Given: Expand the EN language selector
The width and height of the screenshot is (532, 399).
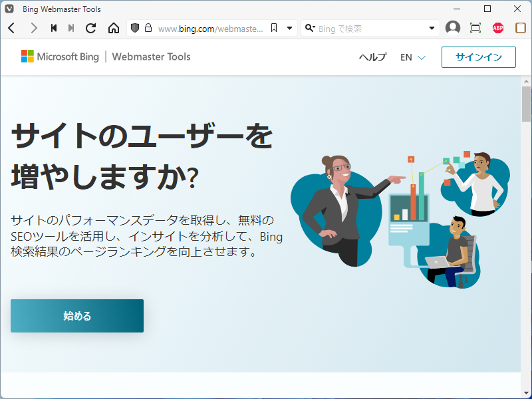Looking at the screenshot, I should pos(412,57).
